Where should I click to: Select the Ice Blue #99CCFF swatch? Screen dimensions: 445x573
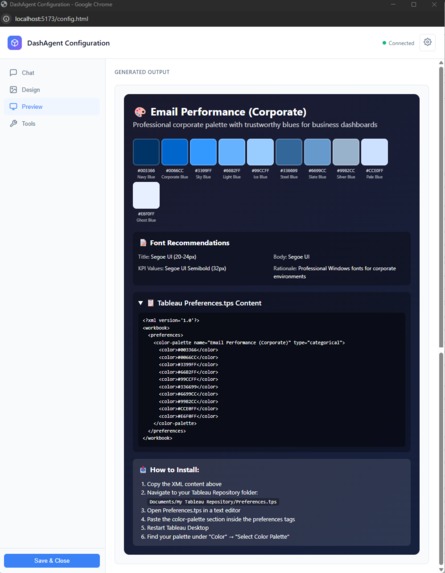260,152
